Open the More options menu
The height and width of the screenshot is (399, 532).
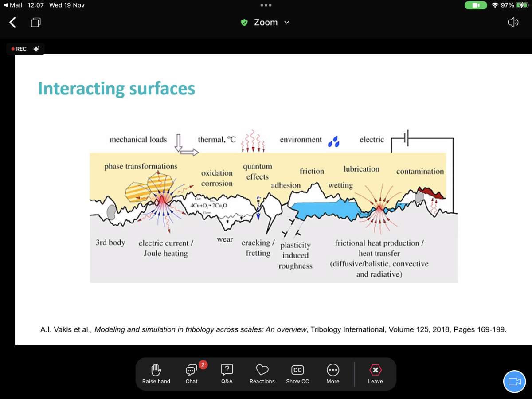333,374
